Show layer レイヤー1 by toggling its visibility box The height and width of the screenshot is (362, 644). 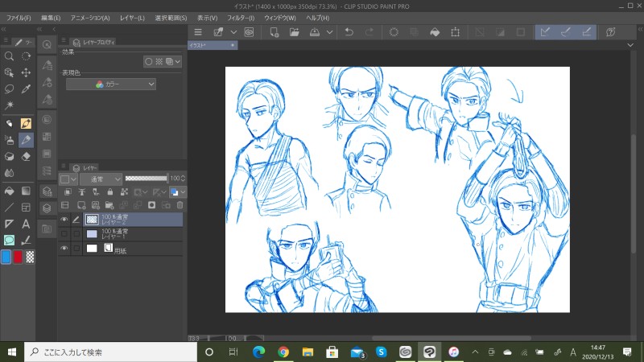click(x=64, y=233)
